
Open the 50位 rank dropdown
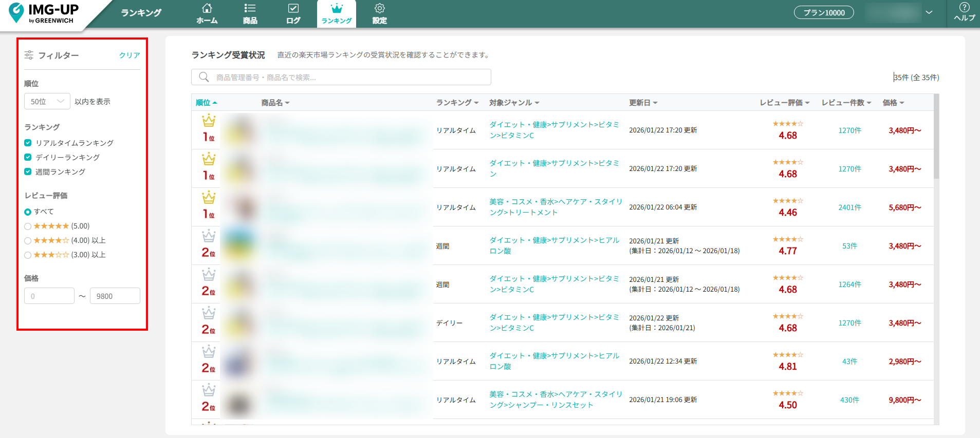(47, 101)
